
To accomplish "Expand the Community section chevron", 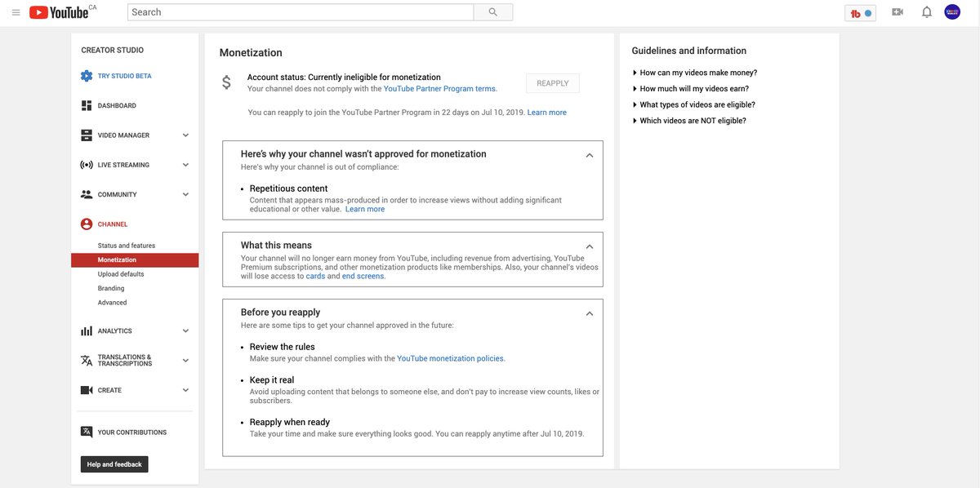I will click(x=185, y=194).
